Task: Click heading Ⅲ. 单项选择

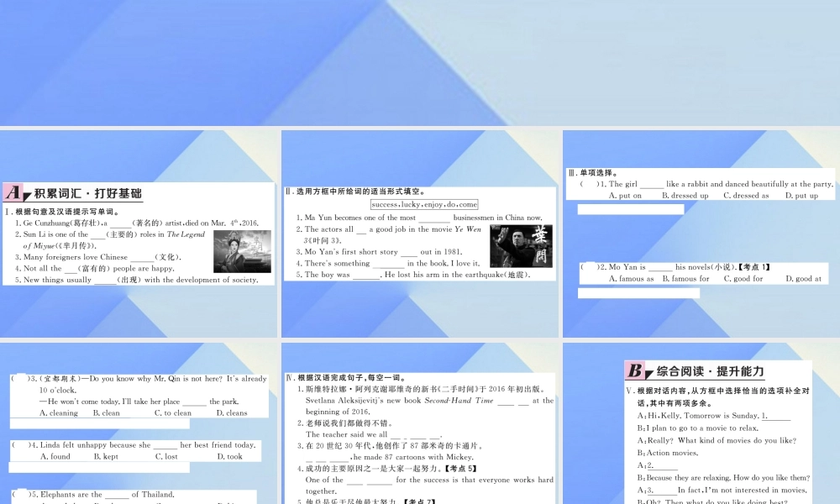Action: [592, 172]
